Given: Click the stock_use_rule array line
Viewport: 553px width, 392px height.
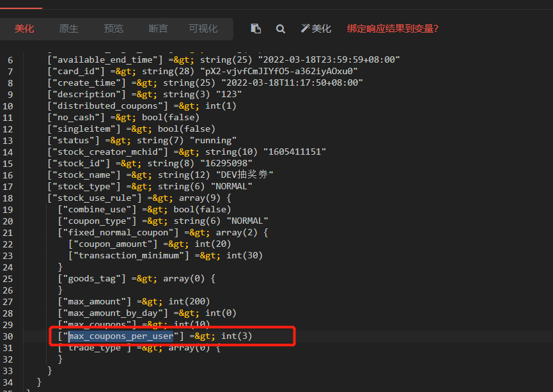Looking at the screenshot, I should 139,198.
